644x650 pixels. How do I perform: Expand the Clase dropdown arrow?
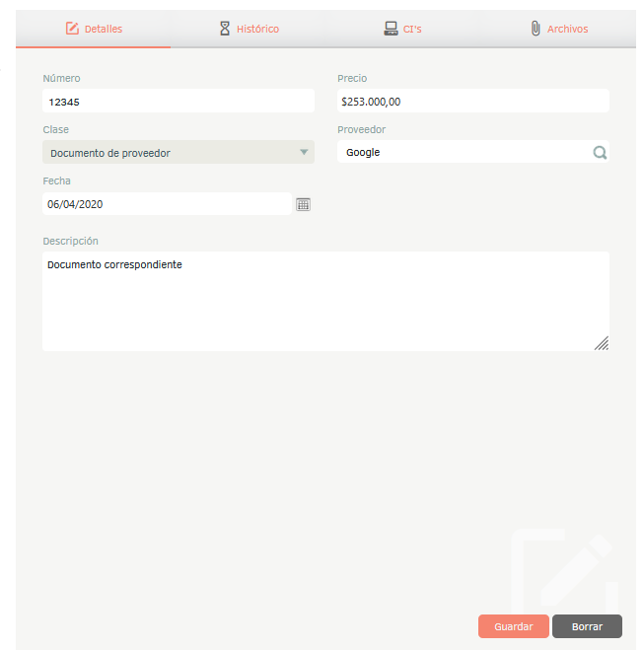tap(304, 152)
